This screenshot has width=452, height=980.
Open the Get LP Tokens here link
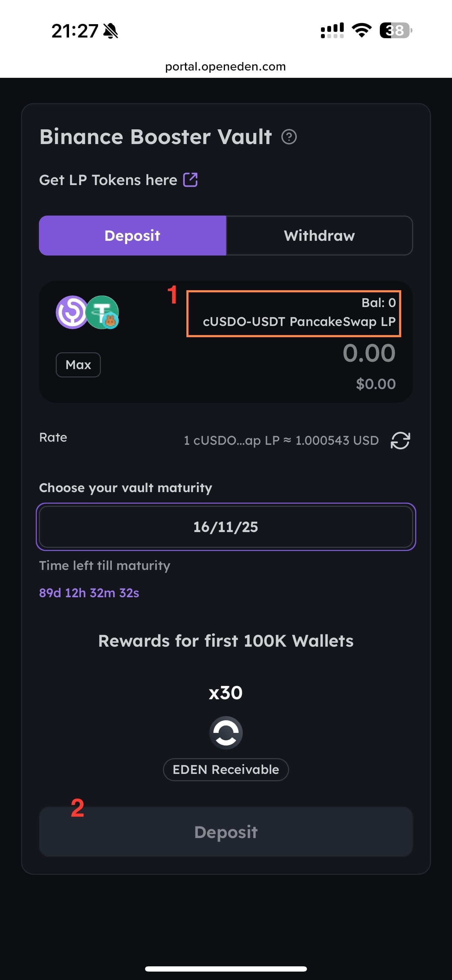coord(108,180)
